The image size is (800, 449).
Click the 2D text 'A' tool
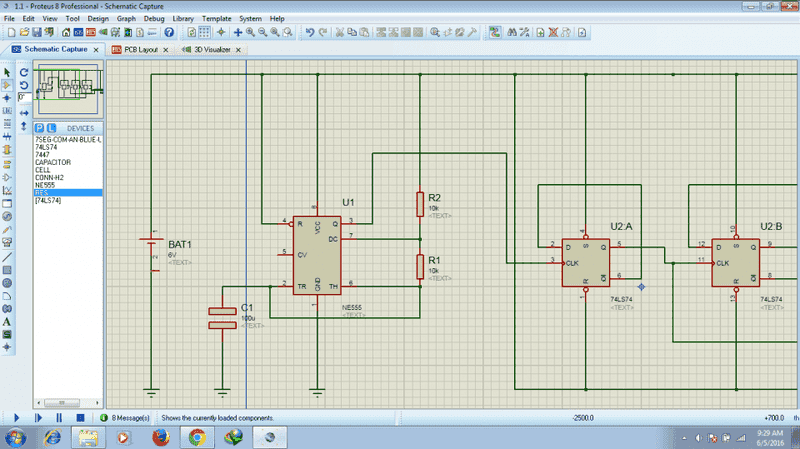(x=7, y=321)
